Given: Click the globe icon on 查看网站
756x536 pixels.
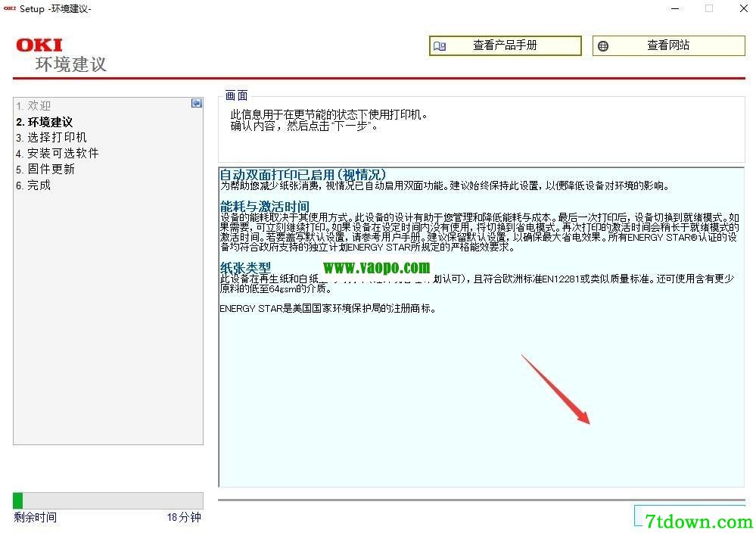Looking at the screenshot, I should (602, 46).
